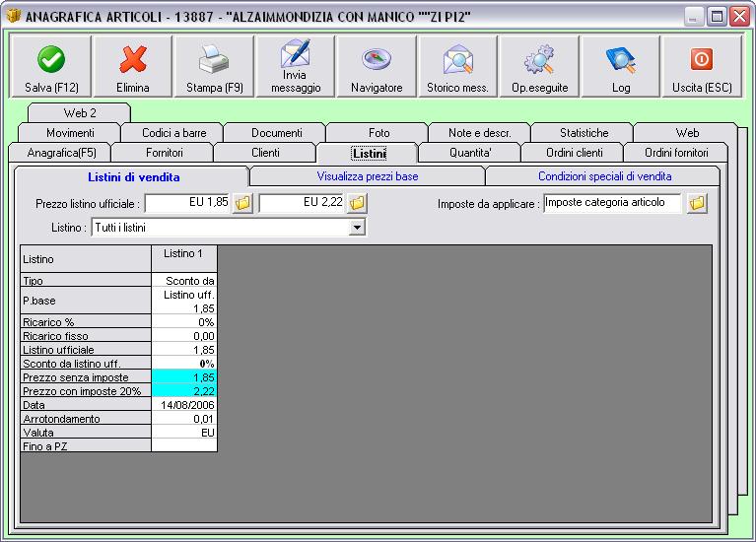The image size is (756, 542).
Task: Click the Arrotondamento value 0,01
Action: [183, 419]
